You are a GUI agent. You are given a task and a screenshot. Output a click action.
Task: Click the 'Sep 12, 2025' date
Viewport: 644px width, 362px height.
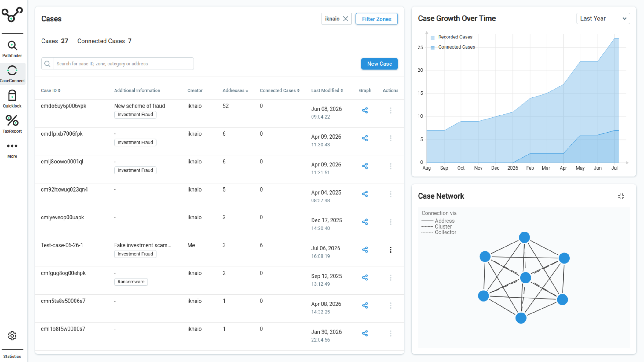click(326, 276)
